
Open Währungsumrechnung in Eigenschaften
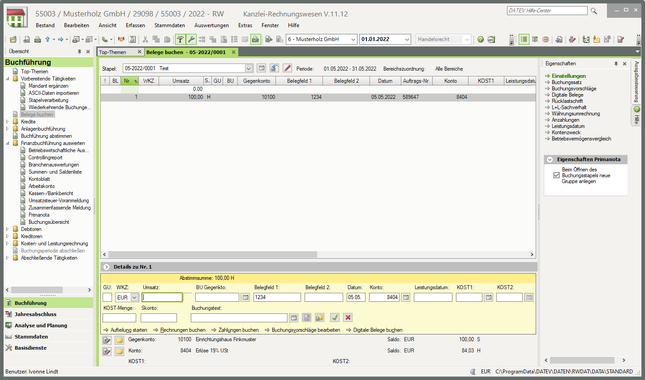click(x=575, y=114)
